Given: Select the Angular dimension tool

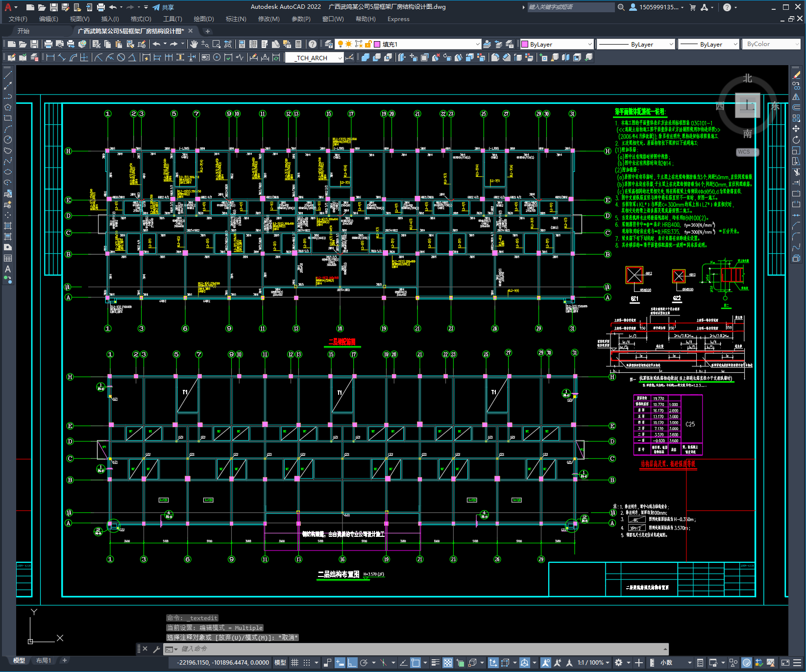Looking at the screenshot, I should pos(132,57).
